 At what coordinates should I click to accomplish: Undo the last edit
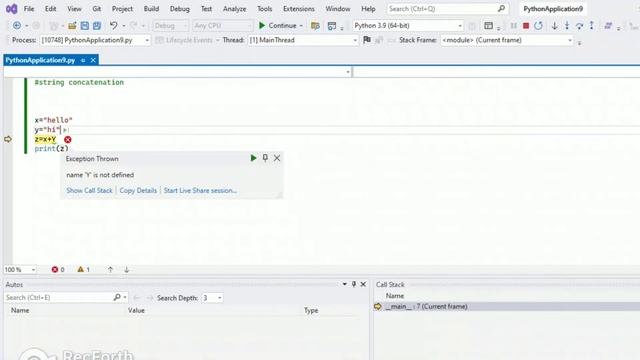pos(113,26)
